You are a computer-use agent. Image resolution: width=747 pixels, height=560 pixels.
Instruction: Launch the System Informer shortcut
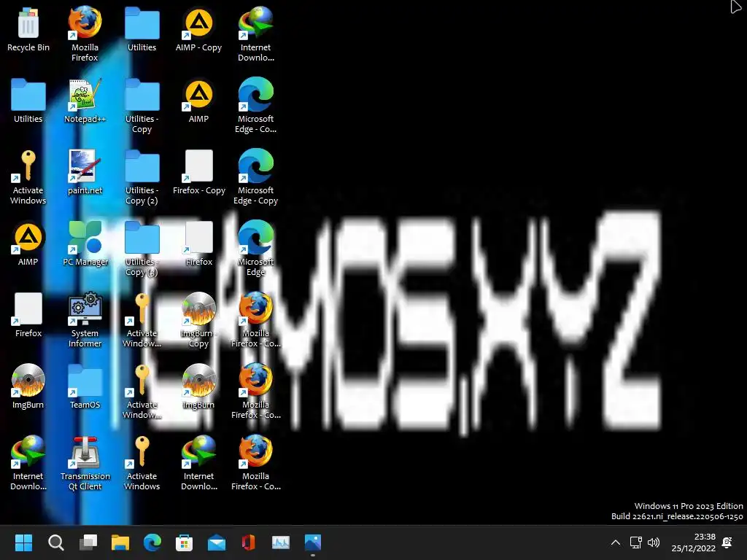coord(85,320)
